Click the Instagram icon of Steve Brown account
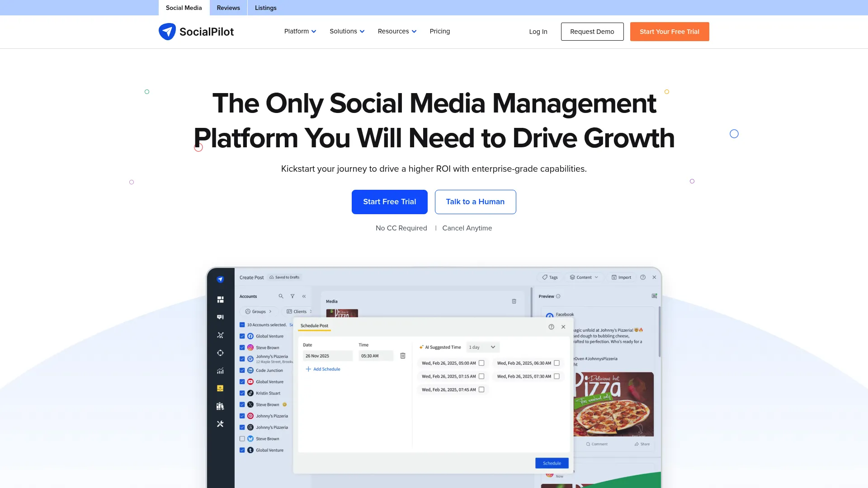This screenshot has width=868, height=488. pos(250,347)
